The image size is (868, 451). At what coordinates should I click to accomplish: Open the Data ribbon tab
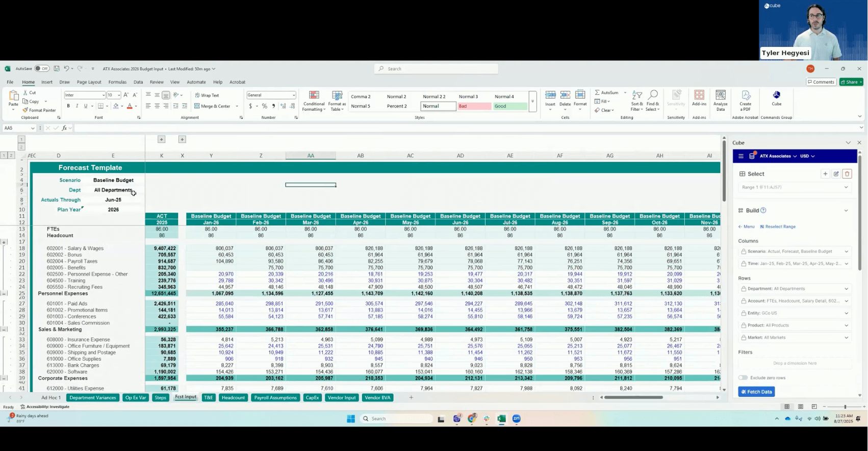point(138,82)
